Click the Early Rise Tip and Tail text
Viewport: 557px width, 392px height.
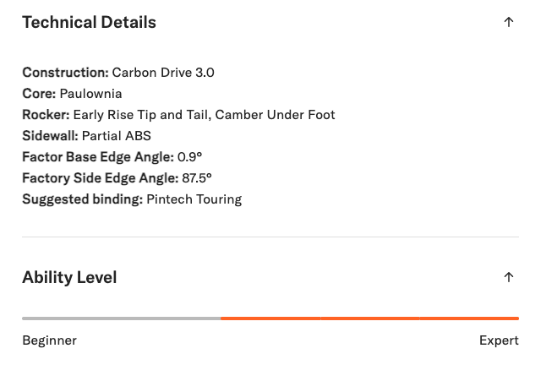pos(141,115)
